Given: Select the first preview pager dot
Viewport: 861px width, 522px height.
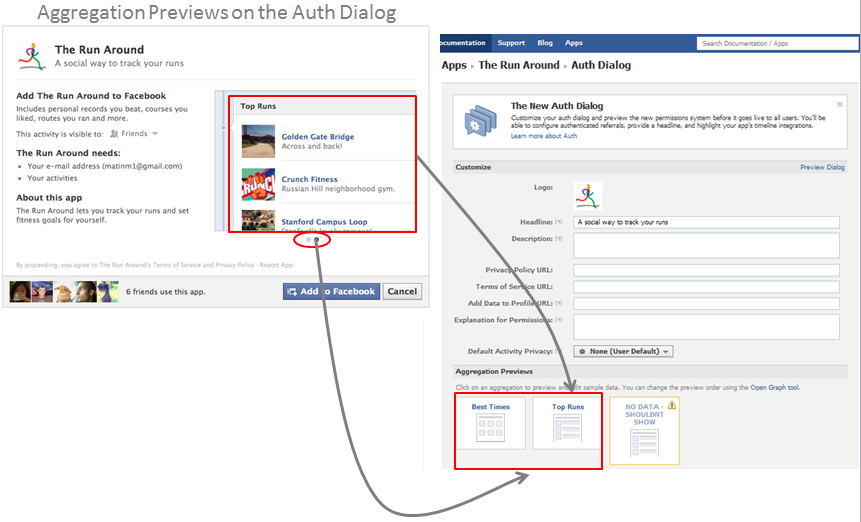Looking at the screenshot, I should pyautogui.click(x=309, y=240).
